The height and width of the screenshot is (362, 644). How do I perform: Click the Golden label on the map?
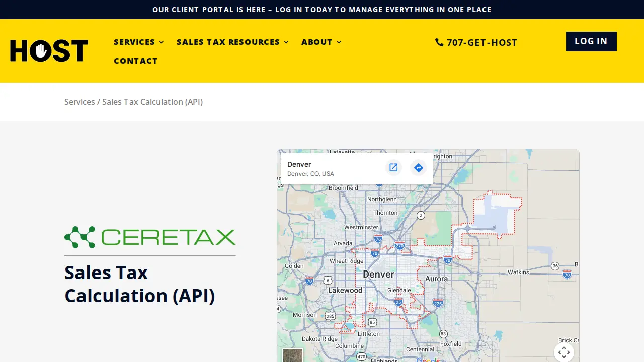pyautogui.click(x=294, y=266)
